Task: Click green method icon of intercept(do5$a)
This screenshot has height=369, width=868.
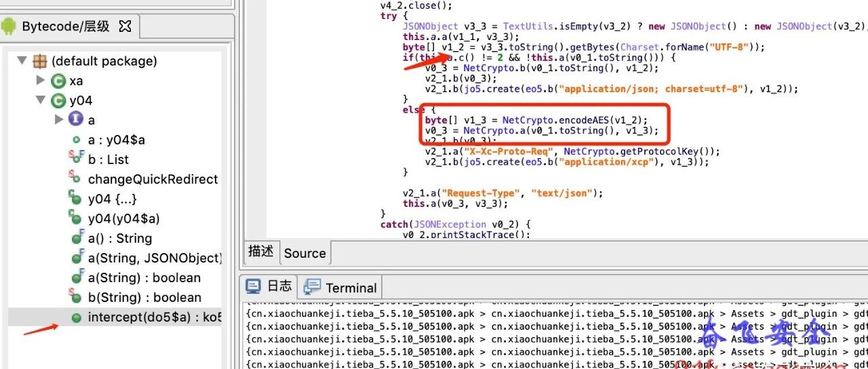Action: tap(77, 317)
